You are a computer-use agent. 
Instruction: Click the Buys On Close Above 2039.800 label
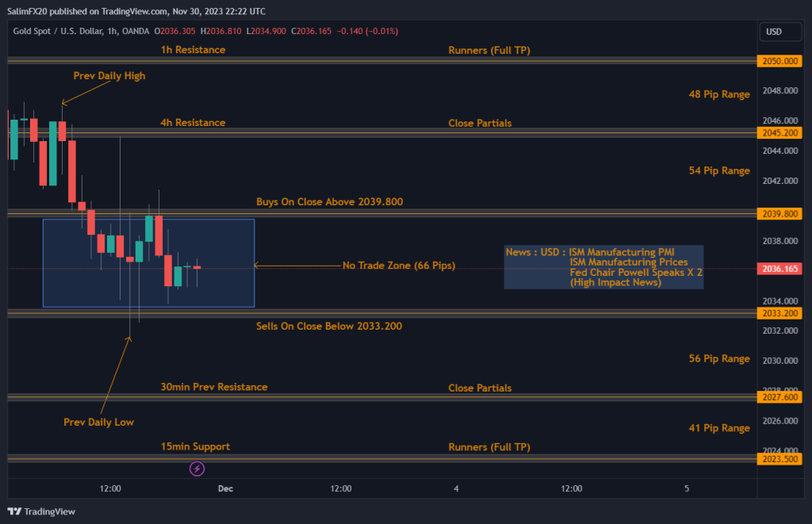click(x=330, y=201)
